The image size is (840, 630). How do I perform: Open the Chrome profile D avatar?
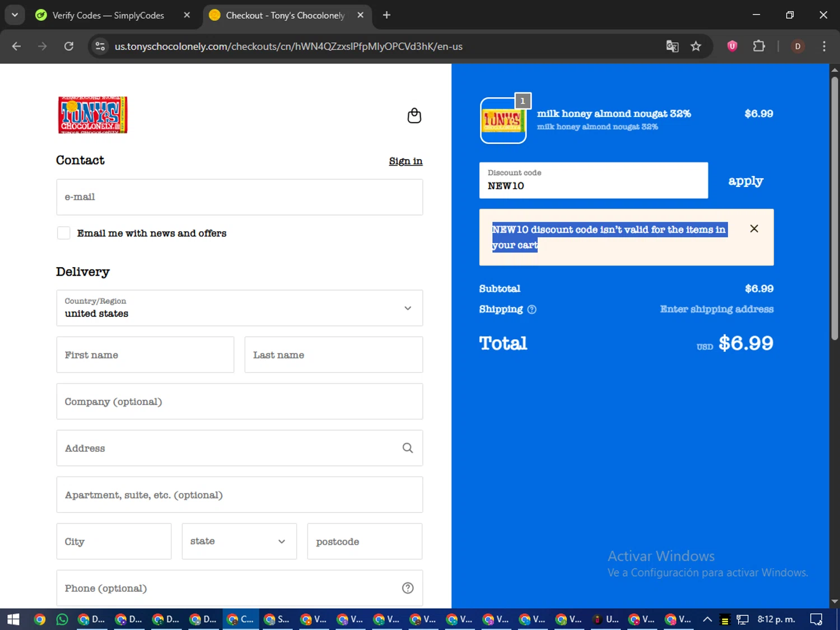pos(797,46)
